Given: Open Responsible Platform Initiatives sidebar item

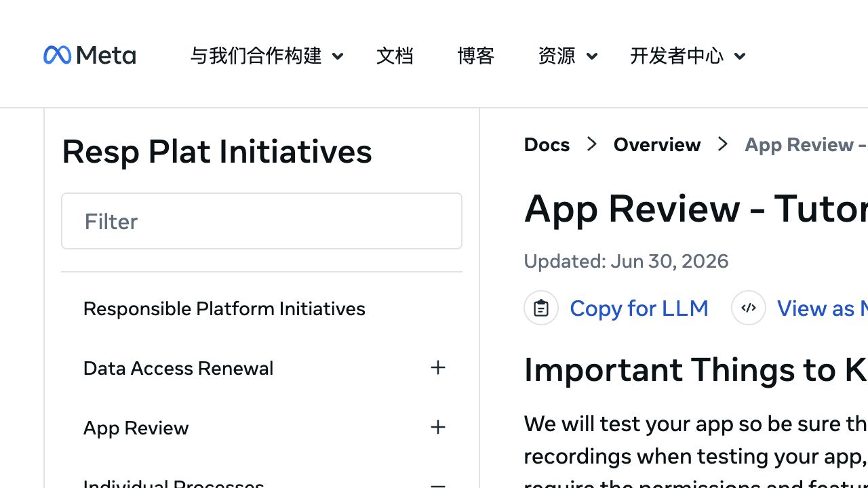Looking at the screenshot, I should [224, 308].
